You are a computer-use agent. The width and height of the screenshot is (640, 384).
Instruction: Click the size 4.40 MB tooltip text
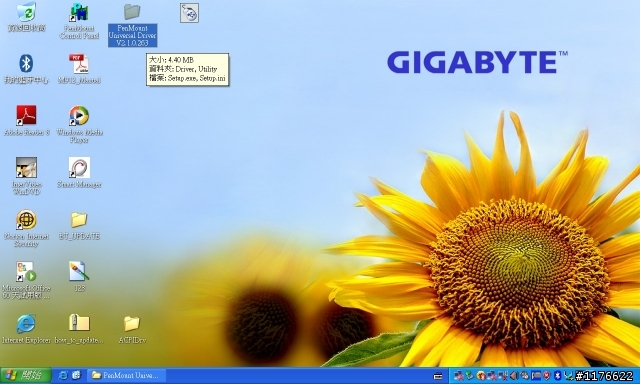pos(171,60)
